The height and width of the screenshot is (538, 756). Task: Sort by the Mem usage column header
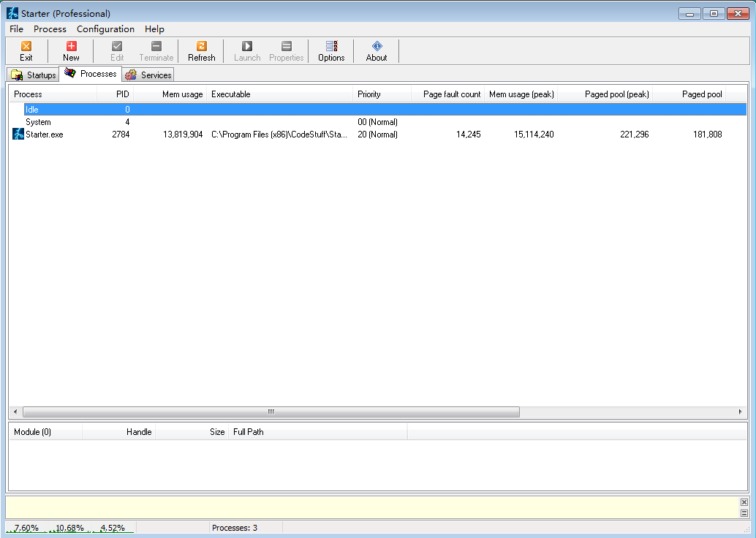coord(170,94)
